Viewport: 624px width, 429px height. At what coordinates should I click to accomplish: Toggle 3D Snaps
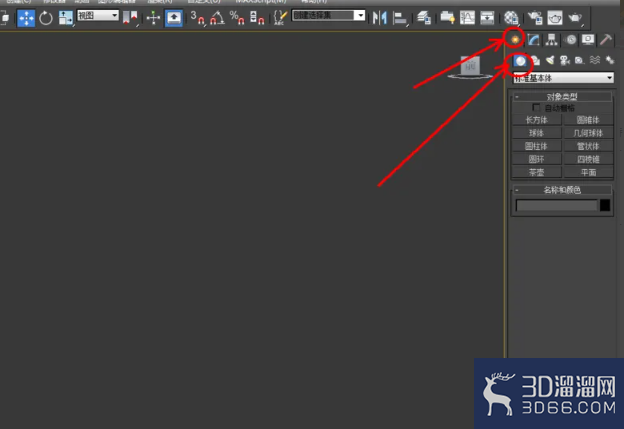point(197,18)
